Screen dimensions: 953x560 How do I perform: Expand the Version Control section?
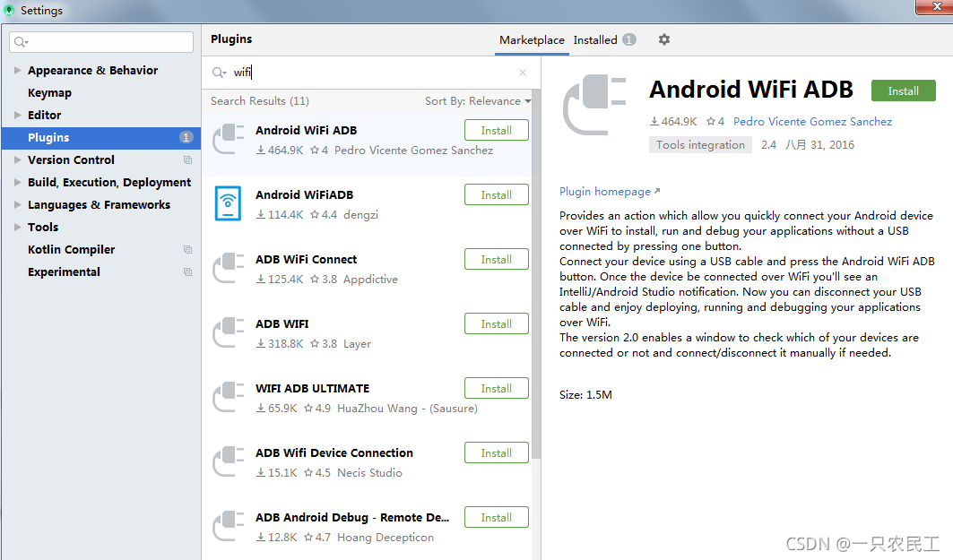point(18,160)
